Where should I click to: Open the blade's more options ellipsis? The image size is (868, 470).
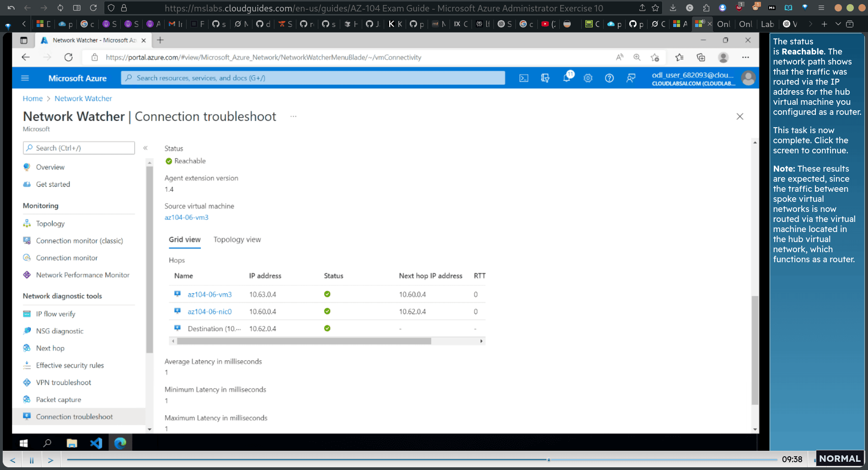pos(294,116)
